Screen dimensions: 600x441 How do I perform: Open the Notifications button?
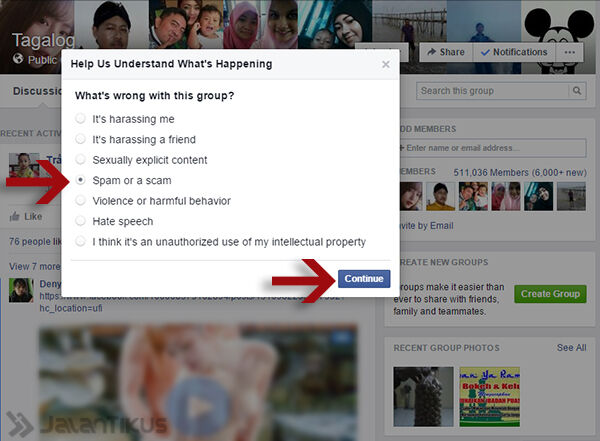(514, 52)
